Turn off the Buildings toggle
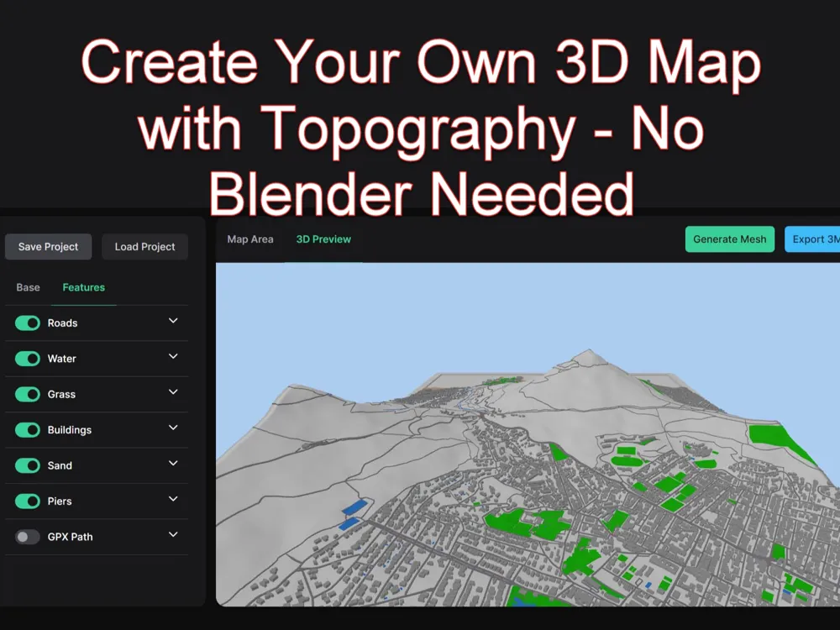This screenshot has height=630, width=840. (26, 430)
